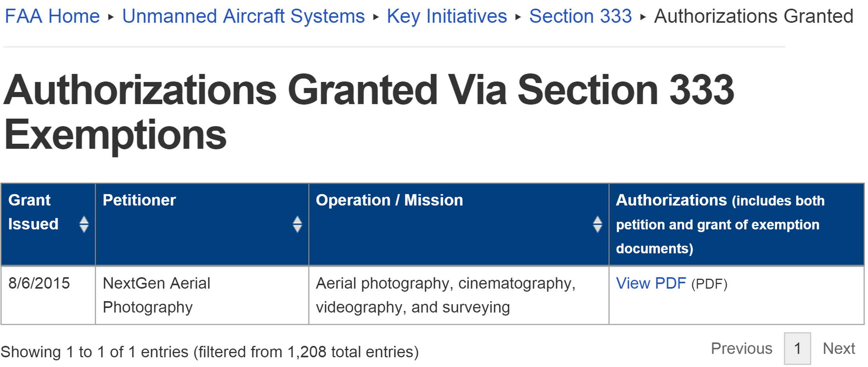The image size is (868, 367).
Task: Open the View PDF link
Action: point(651,283)
